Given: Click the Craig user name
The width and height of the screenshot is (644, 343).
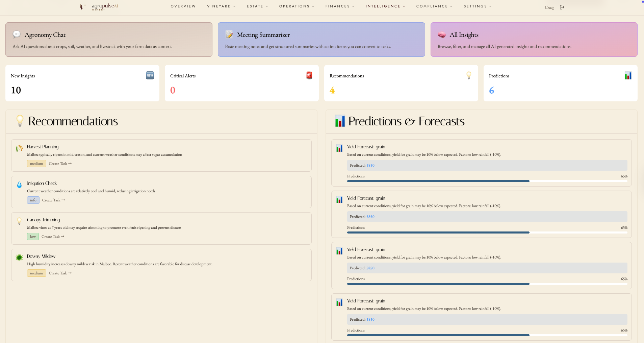Looking at the screenshot, I should 549,7.
